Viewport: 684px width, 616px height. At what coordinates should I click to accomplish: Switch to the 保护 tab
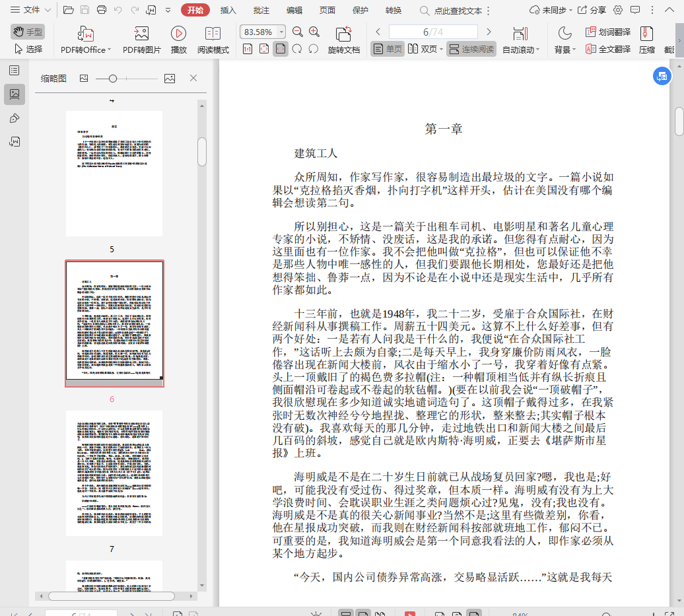click(360, 10)
